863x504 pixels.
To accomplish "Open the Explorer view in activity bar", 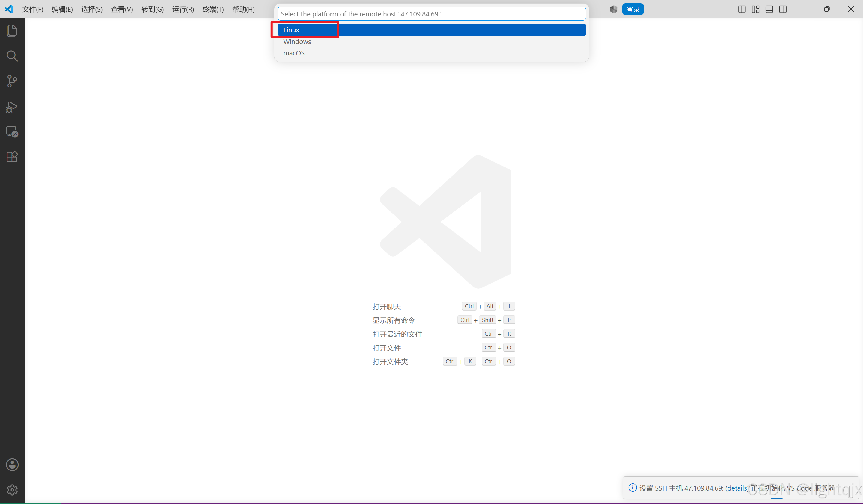I will click(x=12, y=31).
